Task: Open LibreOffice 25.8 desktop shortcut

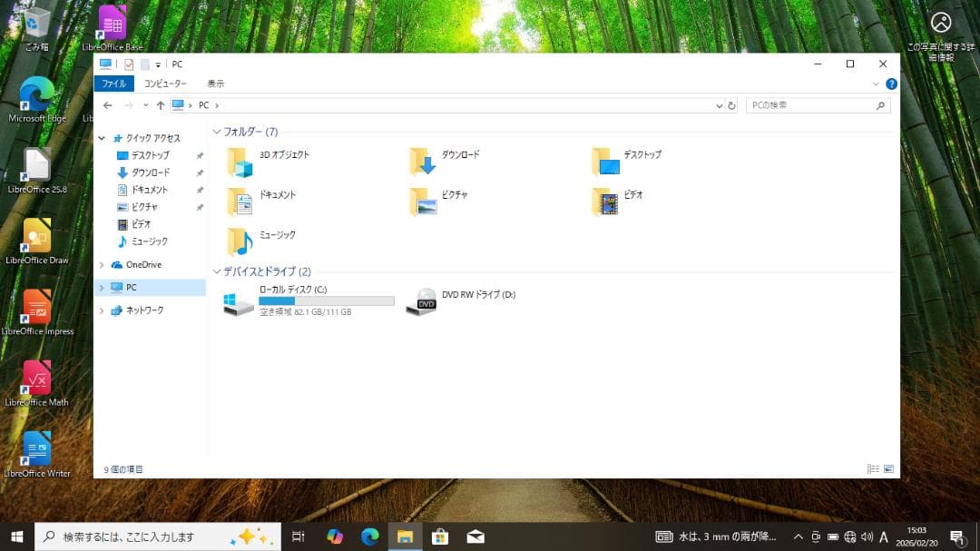Action: (37, 171)
